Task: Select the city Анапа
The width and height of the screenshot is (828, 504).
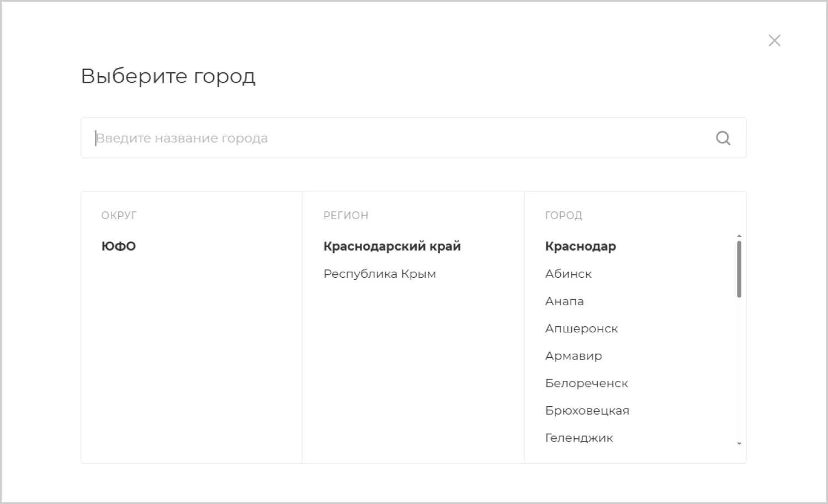Action: coord(565,301)
